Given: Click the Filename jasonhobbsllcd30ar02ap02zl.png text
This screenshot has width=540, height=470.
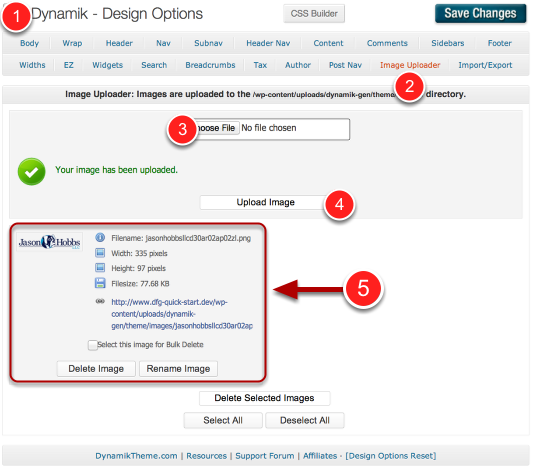Looking at the screenshot, I should pyautogui.click(x=181, y=238).
